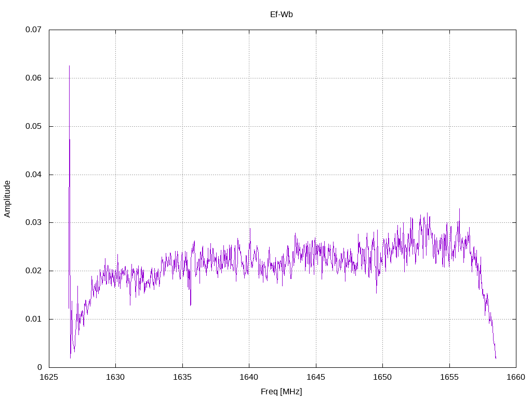Viewport: 532px width, 399px height.
Task: Click y-axis tick value 0.02
Action: pyautogui.click(x=33, y=271)
